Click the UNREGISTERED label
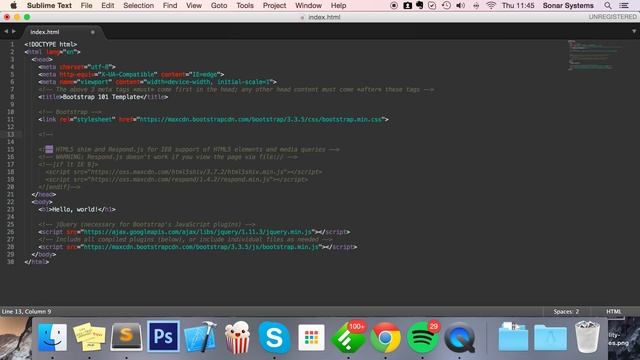The image size is (640, 360). tap(612, 17)
